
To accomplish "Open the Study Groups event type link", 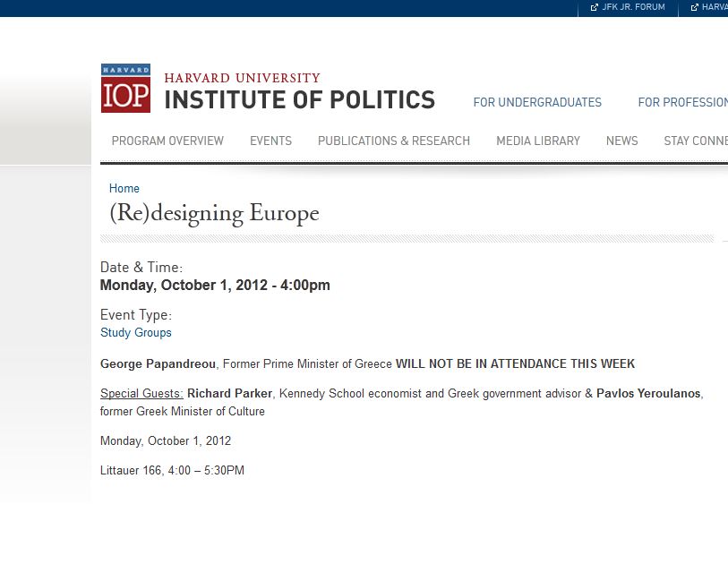I will point(136,332).
